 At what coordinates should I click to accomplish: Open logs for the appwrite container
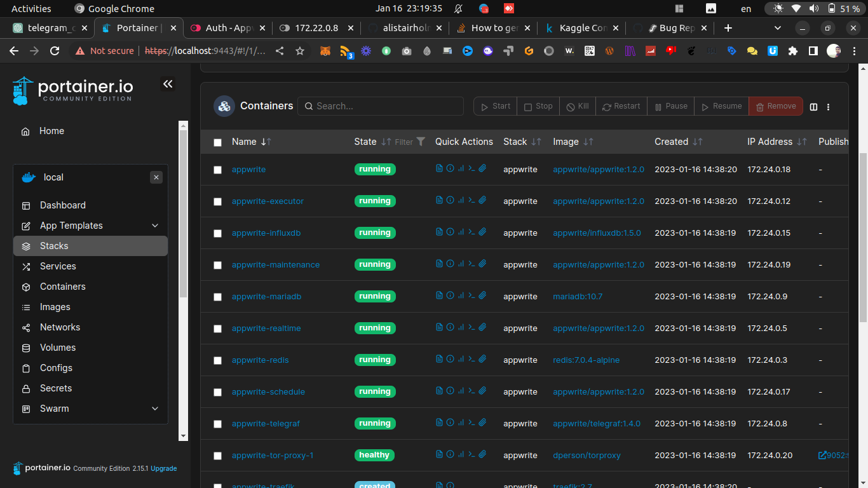[438, 169]
